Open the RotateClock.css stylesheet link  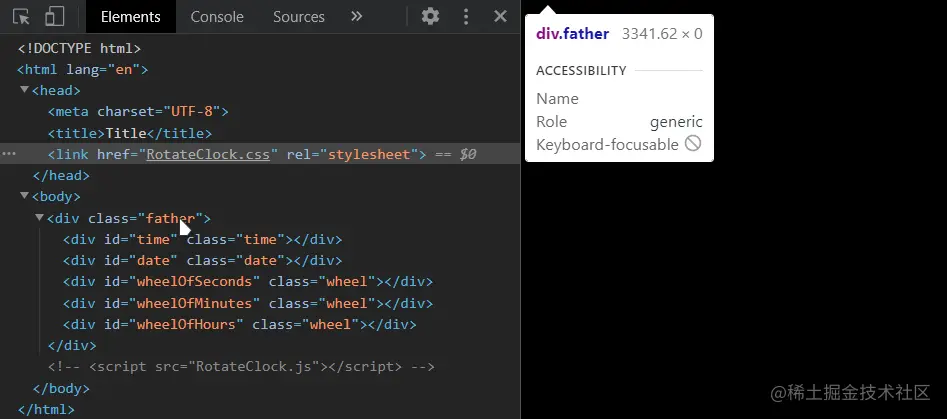[x=212, y=154]
